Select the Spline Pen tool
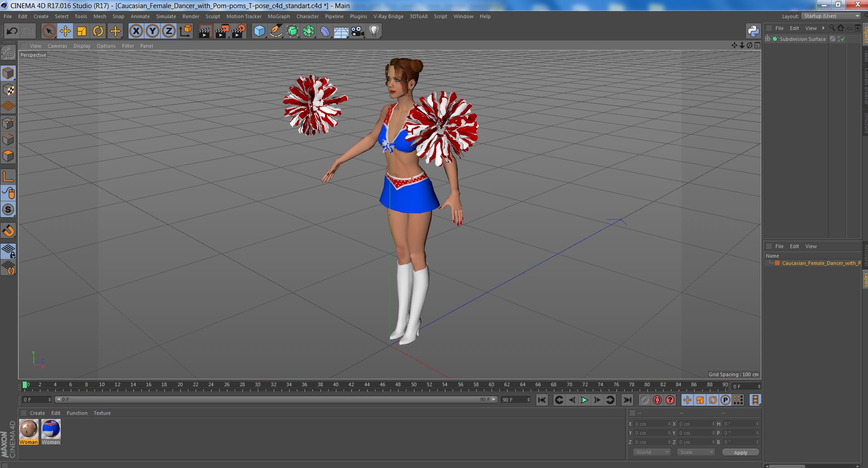 coord(276,31)
